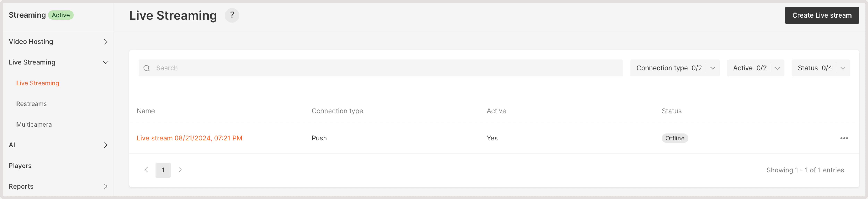Select Restreams in the sidebar
Image resolution: width=868 pixels, height=199 pixels.
coord(31,104)
